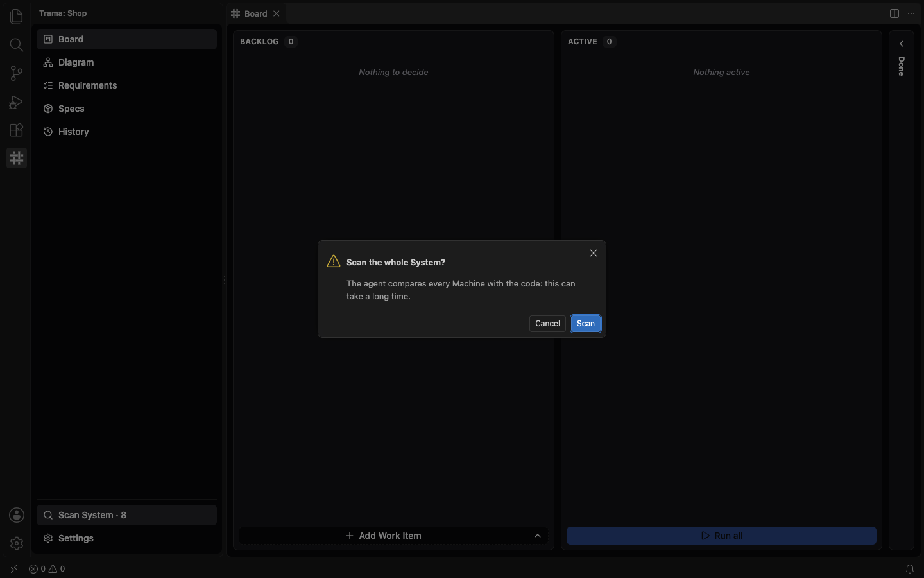Image resolution: width=924 pixels, height=578 pixels.
Task: Select the Trama hash icon in activity bar
Action: point(17,158)
